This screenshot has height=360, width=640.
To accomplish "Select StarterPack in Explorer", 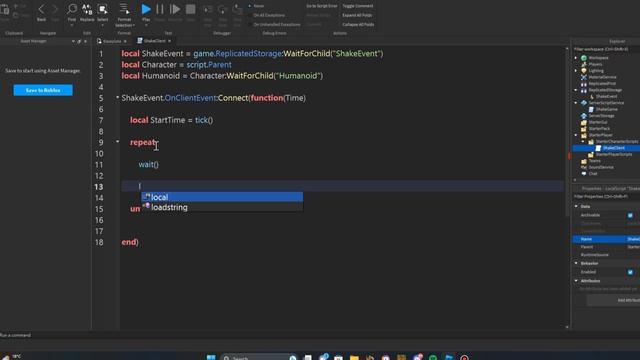I will (x=599, y=129).
